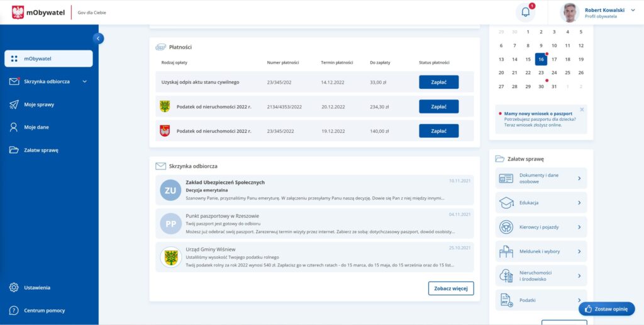Click Zobacz więcej button
The image size is (644, 325).
click(451, 288)
